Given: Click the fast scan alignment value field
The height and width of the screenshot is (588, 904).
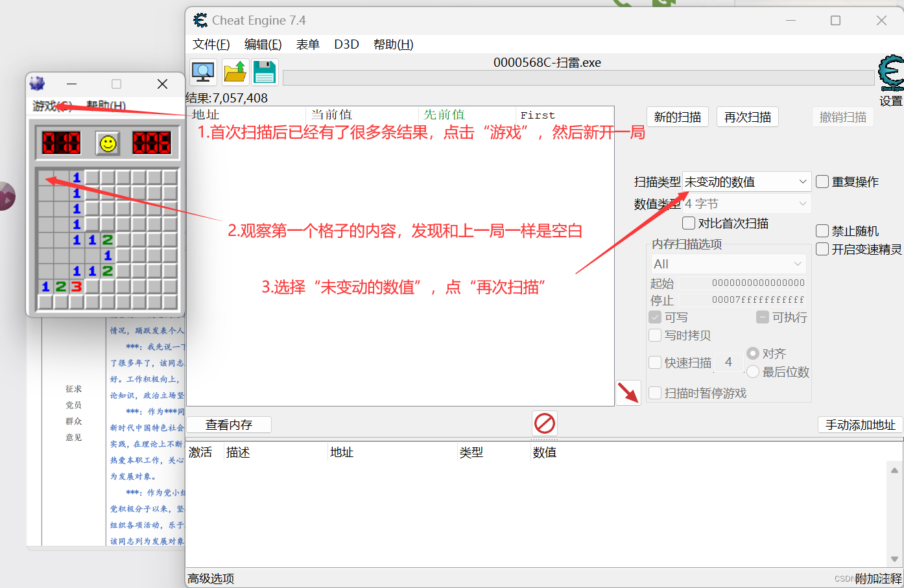Looking at the screenshot, I should pos(728,362).
